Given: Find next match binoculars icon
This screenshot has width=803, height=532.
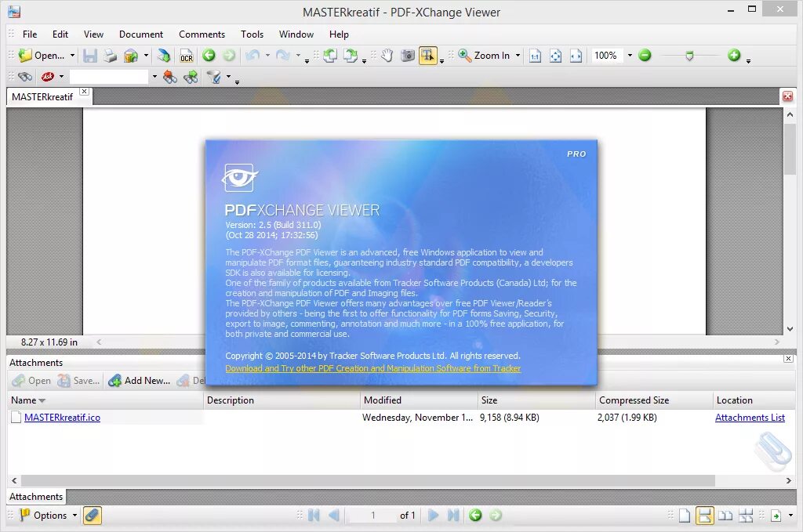Looking at the screenshot, I should (x=191, y=77).
